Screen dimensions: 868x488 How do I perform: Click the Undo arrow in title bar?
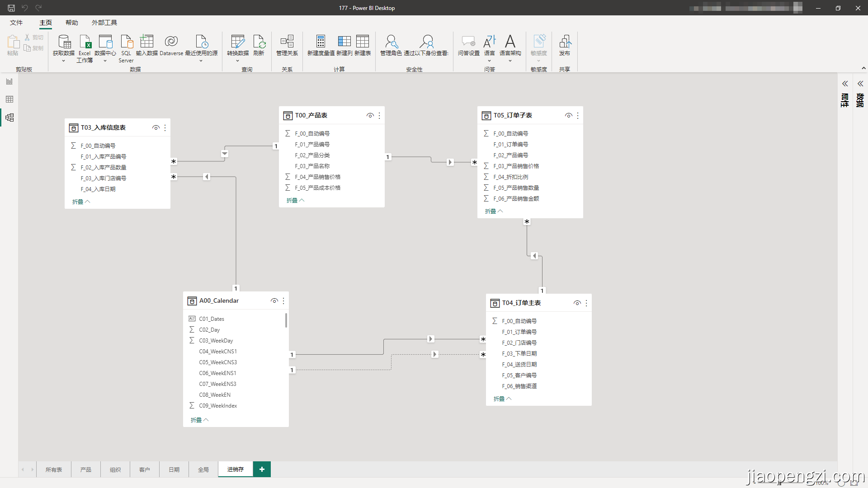(25, 8)
